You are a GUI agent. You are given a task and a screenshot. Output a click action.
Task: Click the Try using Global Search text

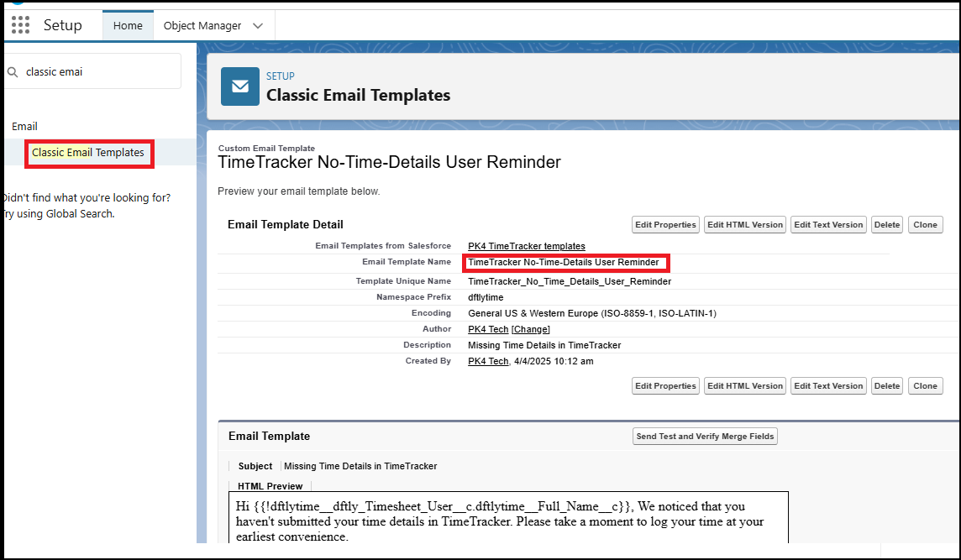[x=59, y=214]
